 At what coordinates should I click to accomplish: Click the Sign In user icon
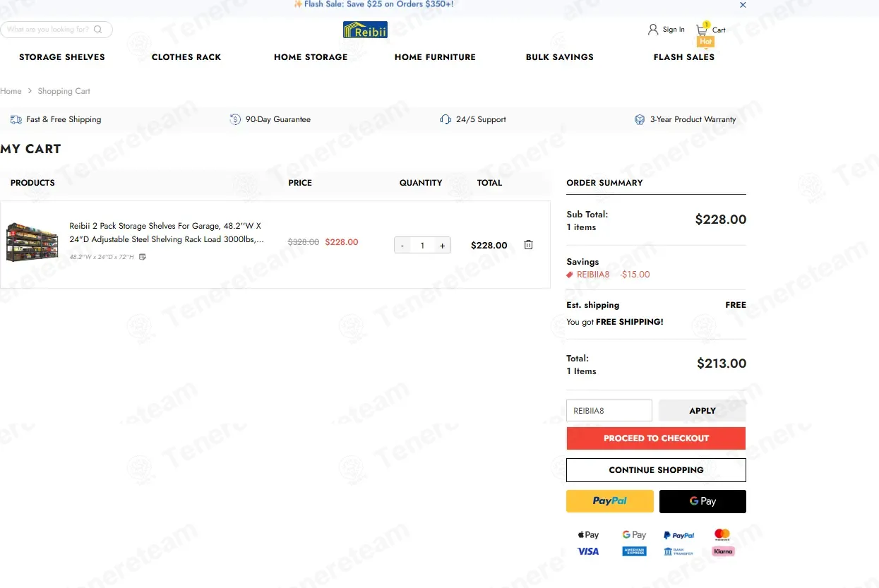click(x=653, y=30)
